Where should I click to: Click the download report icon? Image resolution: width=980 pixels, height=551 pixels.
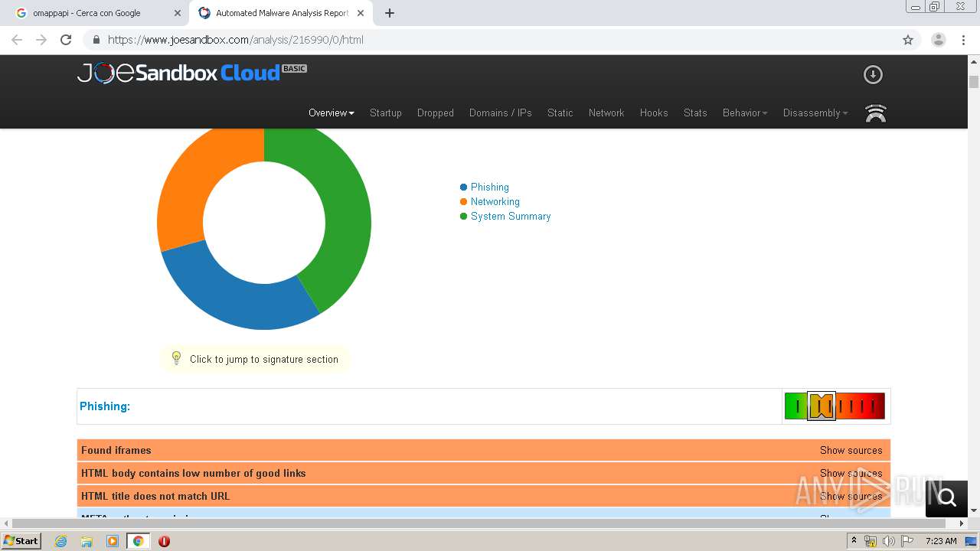(x=873, y=74)
